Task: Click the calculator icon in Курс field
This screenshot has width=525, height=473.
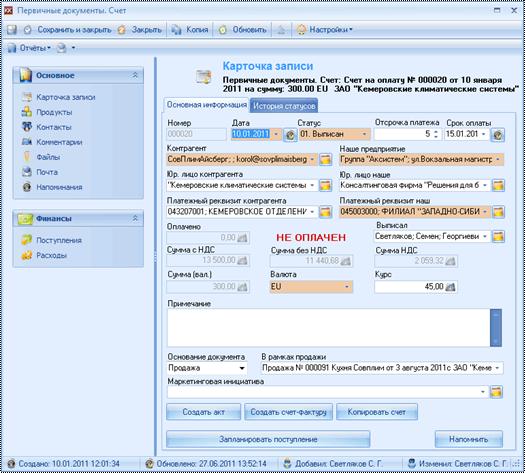Action: coord(450,287)
